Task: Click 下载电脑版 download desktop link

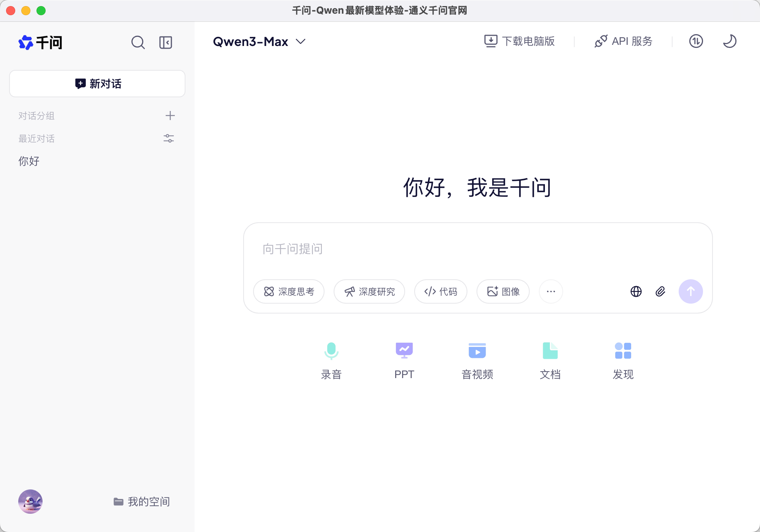Action: click(x=519, y=41)
